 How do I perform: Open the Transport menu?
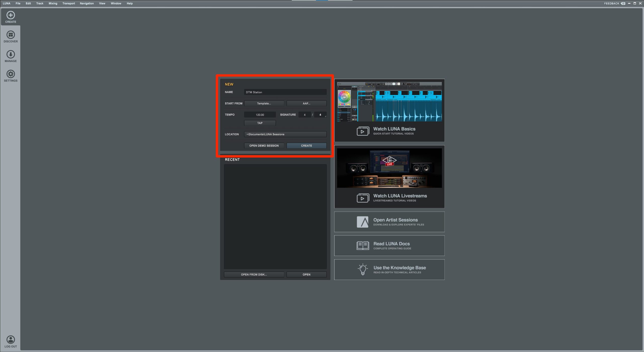(x=69, y=4)
